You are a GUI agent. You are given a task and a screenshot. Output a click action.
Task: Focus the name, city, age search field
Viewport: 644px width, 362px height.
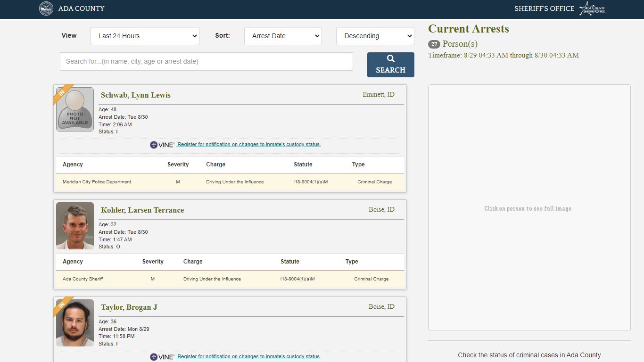click(206, 61)
